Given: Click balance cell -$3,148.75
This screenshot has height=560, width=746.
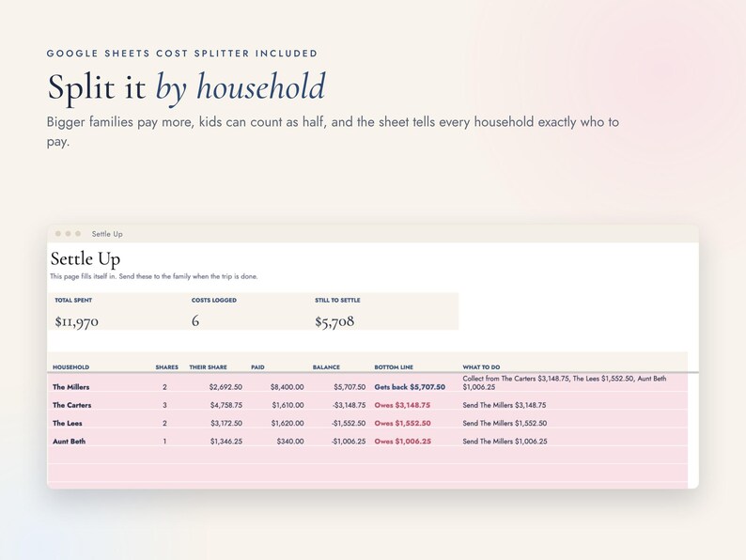Looking at the screenshot, I should point(349,405).
